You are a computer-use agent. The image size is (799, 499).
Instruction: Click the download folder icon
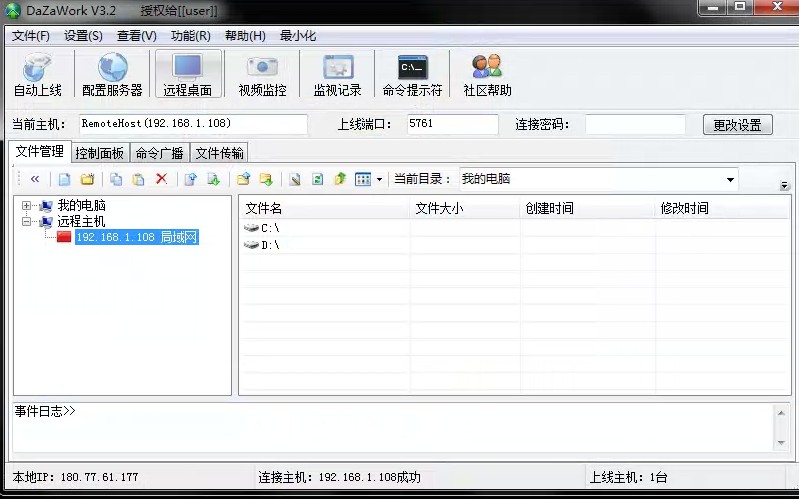click(x=266, y=179)
